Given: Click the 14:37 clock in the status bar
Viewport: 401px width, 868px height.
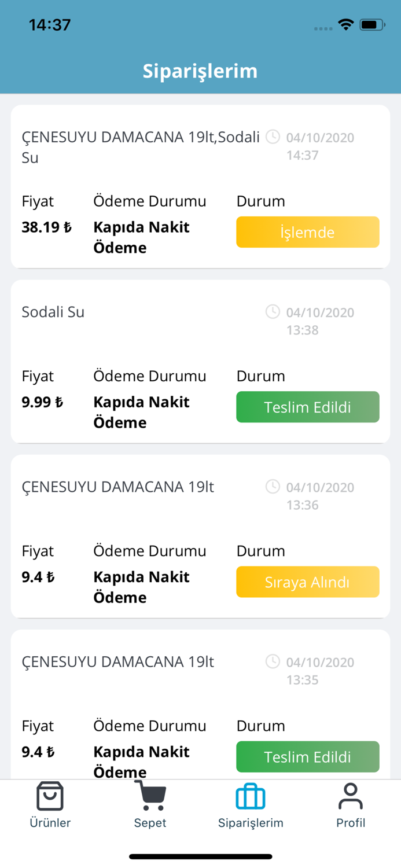Looking at the screenshot, I should coord(51,24).
